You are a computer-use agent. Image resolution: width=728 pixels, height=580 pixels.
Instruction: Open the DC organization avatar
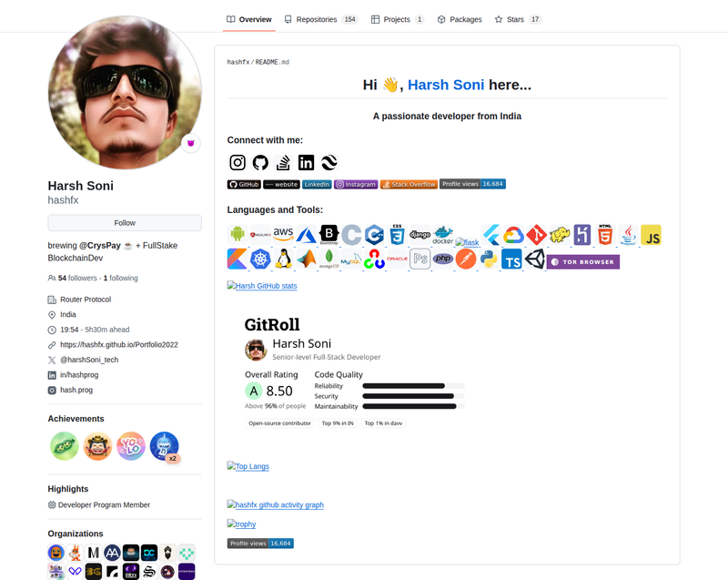click(x=149, y=553)
